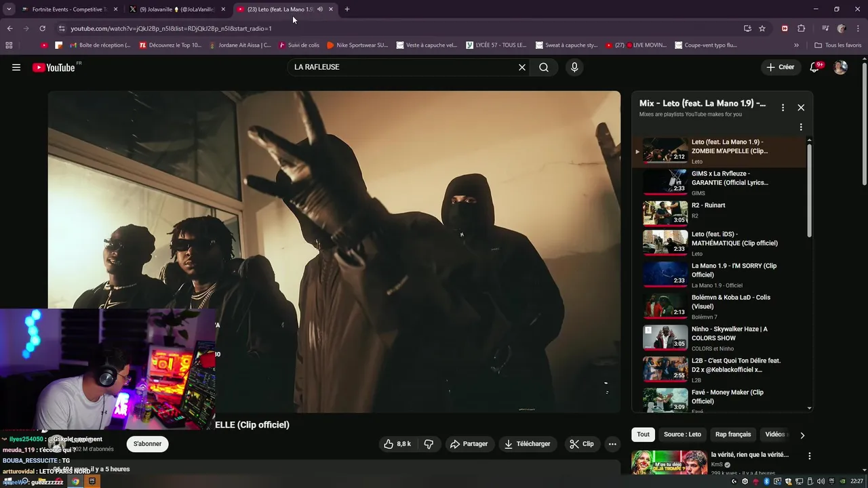The height and width of the screenshot is (488, 868).
Task: Close the Fortnite Events tab
Action: point(115,9)
